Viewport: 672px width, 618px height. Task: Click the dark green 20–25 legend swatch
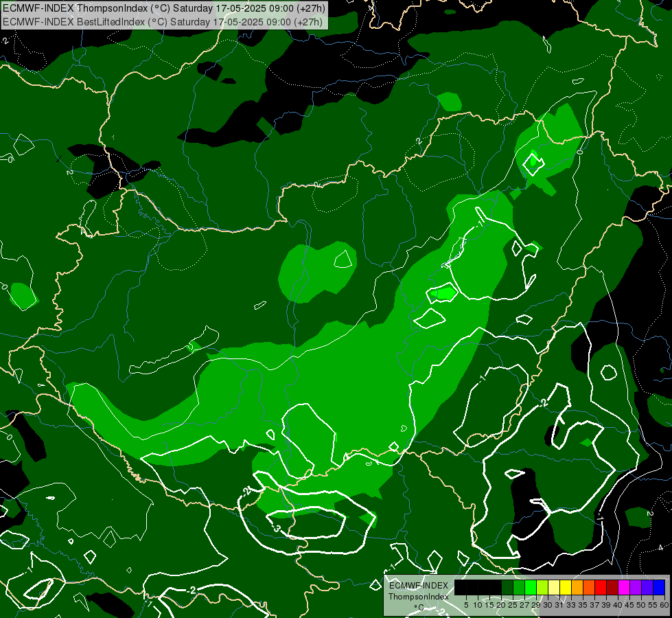(x=507, y=587)
